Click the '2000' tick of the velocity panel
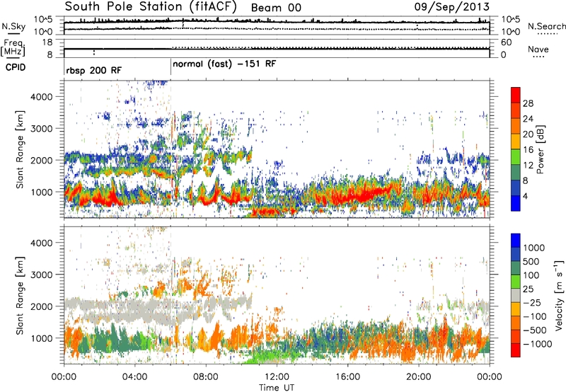The width and height of the screenshot is (566, 392). pyautogui.click(x=42, y=306)
